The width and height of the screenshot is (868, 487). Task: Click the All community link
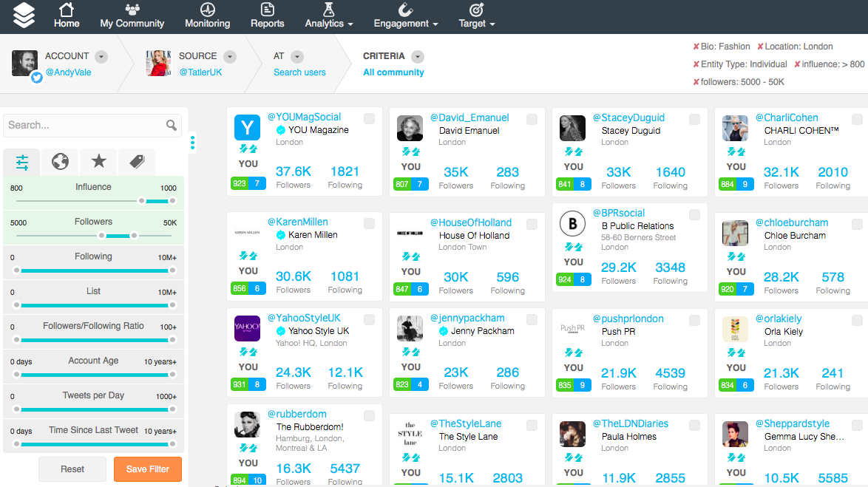pyautogui.click(x=393, y=72)
